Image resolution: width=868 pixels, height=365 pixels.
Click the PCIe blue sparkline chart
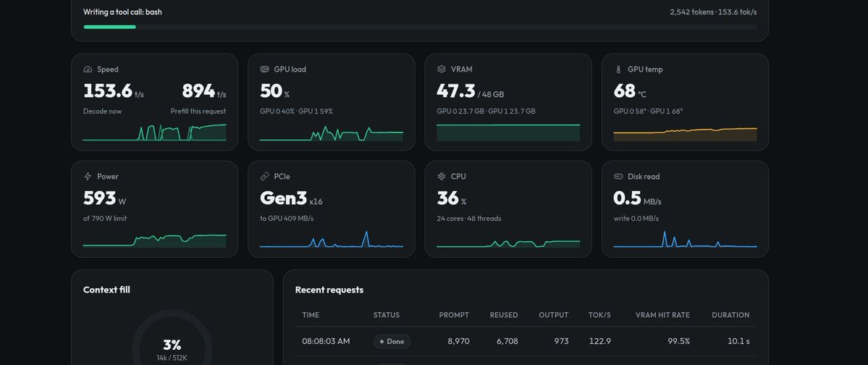click(331, 239)
